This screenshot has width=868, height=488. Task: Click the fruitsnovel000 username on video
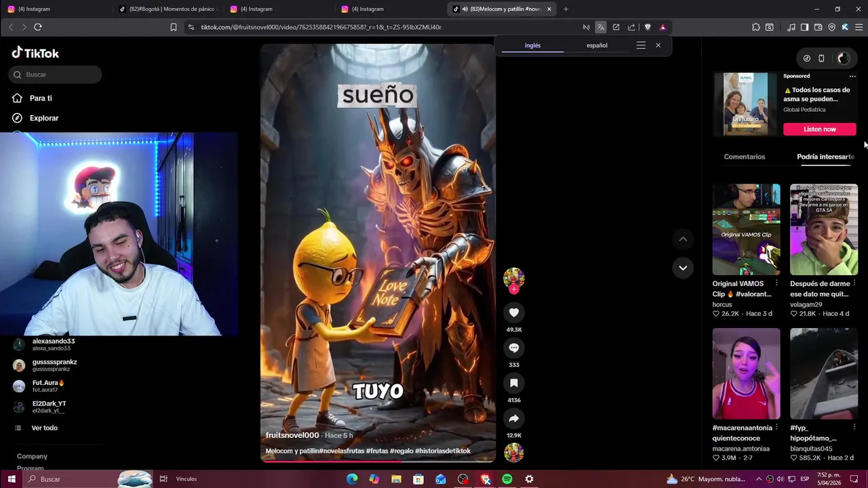(x=292, y=435)
